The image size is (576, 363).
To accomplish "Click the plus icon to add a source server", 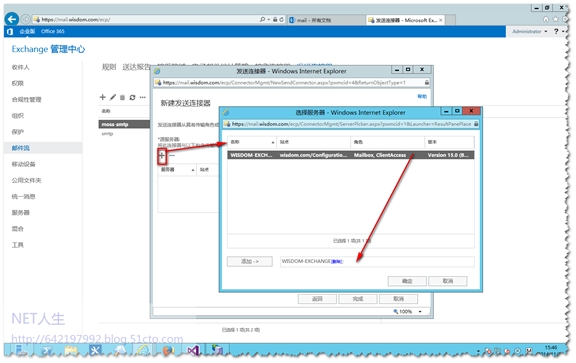I will click(162, 155).
